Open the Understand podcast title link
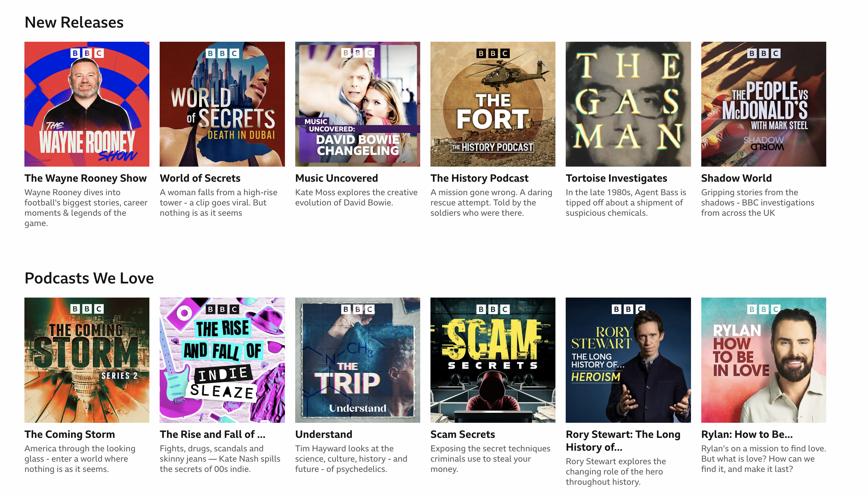Screen dimensions: 868x495 [x=323, y=434]
